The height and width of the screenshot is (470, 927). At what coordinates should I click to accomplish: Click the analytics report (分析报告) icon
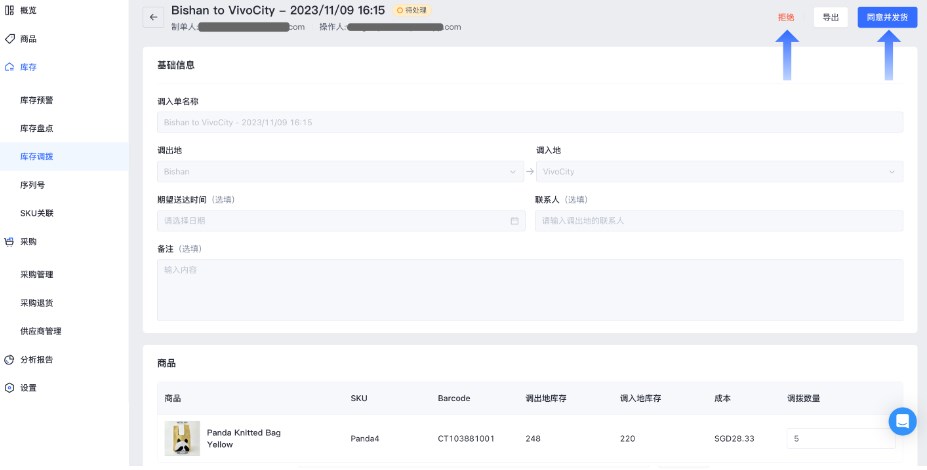[9, 359]
